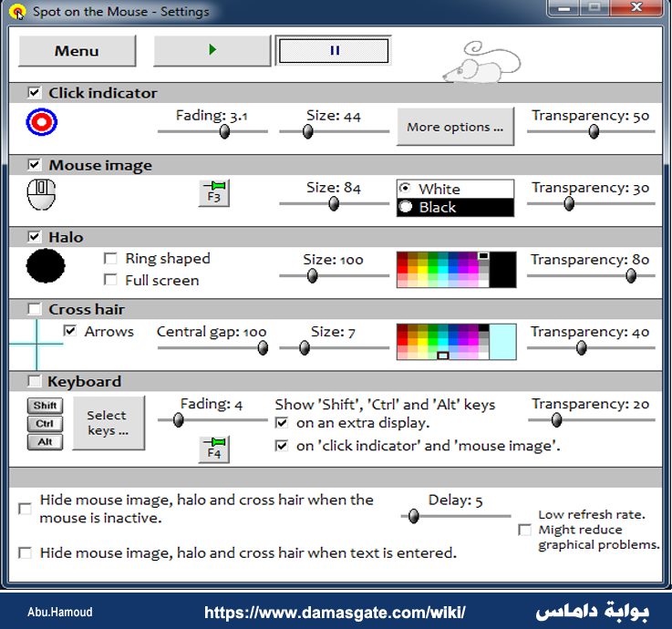
Task: Click the Ctrl key icon
Action: 45,424
